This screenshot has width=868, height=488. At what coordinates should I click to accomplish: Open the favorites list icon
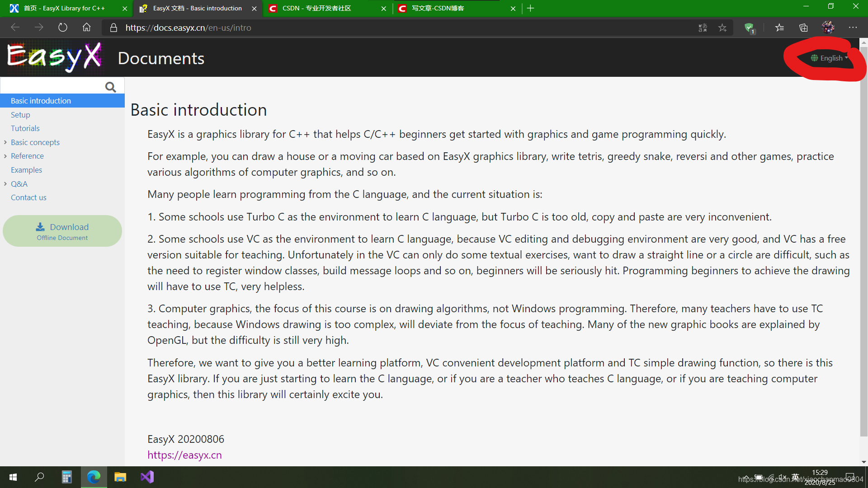coord(779,28)
